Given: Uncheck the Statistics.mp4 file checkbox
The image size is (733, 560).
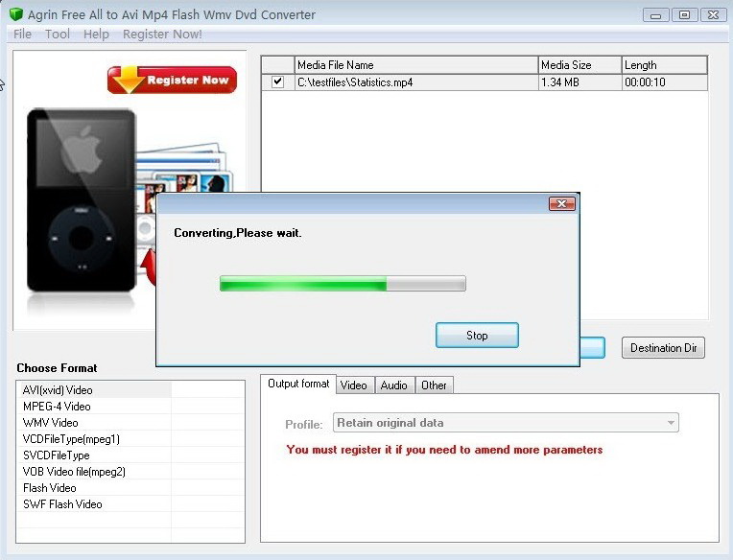Looking at the screenshot, I should click(x=277, y=82).
